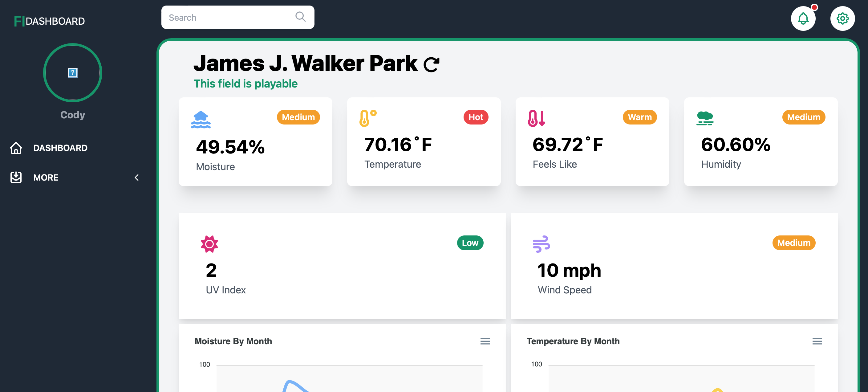Screen dimensions: 868x392
Task: Click the search magnifier icon
Action: 300,17
